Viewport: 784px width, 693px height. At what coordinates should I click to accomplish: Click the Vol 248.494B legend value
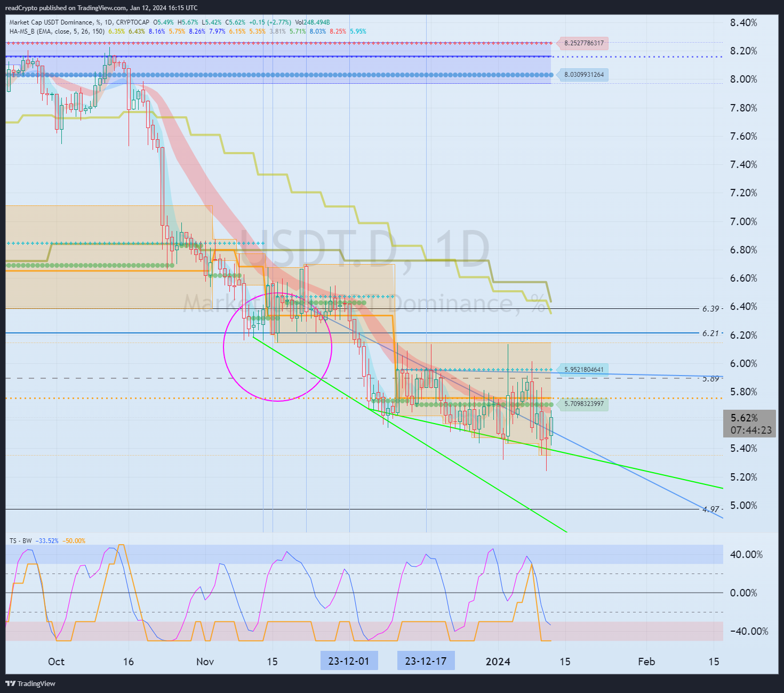click(x=313, y=22)
